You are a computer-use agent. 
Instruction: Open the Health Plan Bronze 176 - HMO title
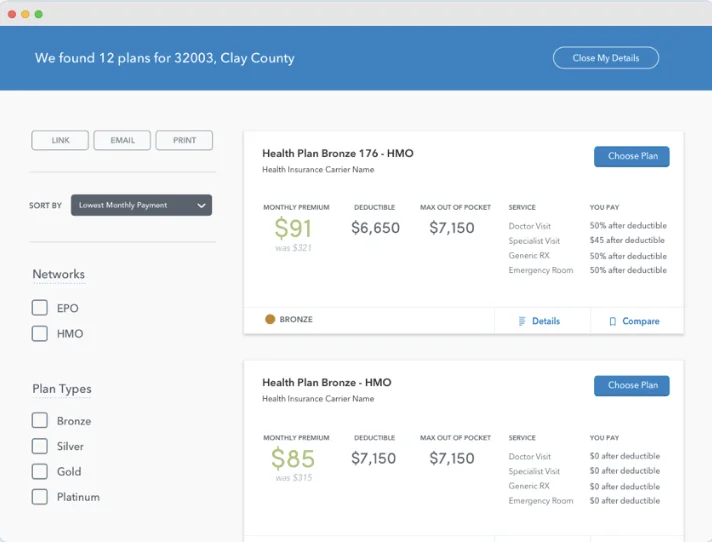337,154
